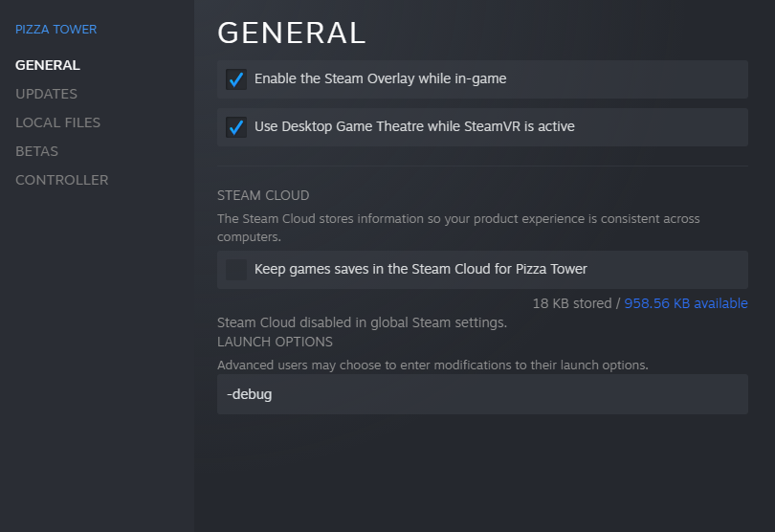Click the large General page heading
This screenshot has height=532, width=775.
(292, 33)
